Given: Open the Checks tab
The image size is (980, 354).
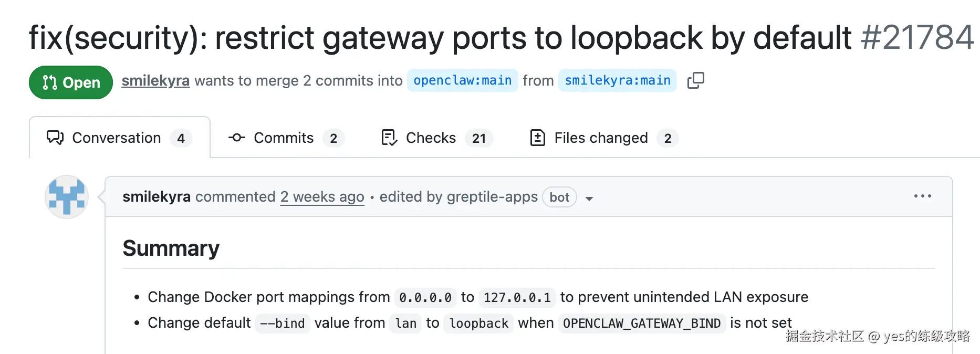Looking at the screenshot, I should pos(431,138).
